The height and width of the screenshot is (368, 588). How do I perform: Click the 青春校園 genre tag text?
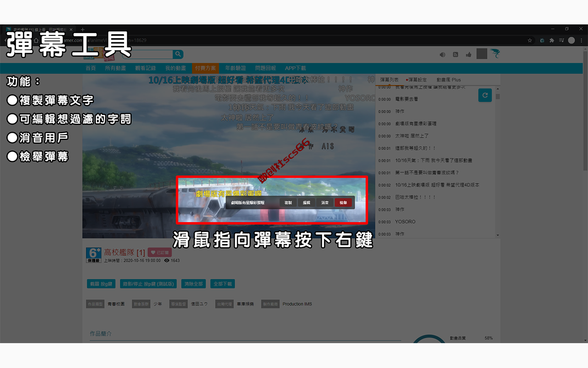coord(116,304)
